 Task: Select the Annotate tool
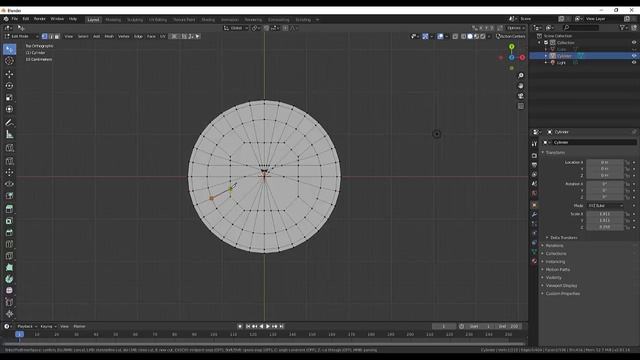9,123
